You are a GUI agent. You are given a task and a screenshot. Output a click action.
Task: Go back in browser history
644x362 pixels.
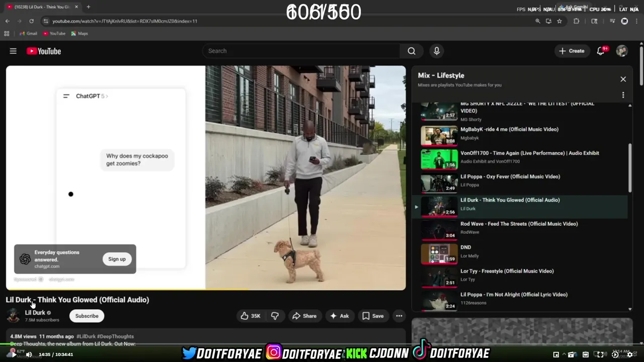tap(7, 21)
